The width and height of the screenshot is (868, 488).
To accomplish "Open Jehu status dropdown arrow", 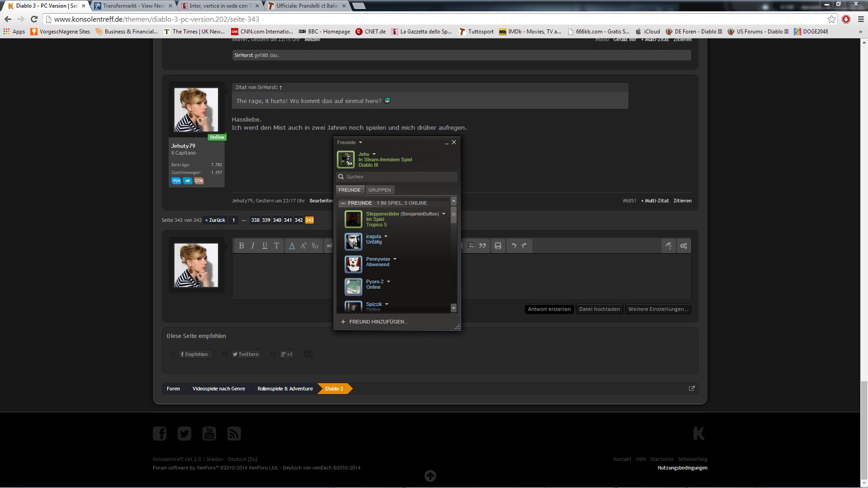I will (x=374, y=154).
